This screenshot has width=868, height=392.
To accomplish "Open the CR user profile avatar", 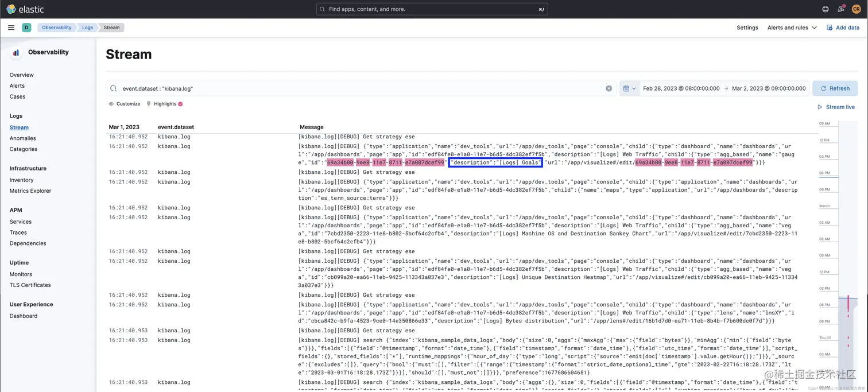I will click(857, 9).
